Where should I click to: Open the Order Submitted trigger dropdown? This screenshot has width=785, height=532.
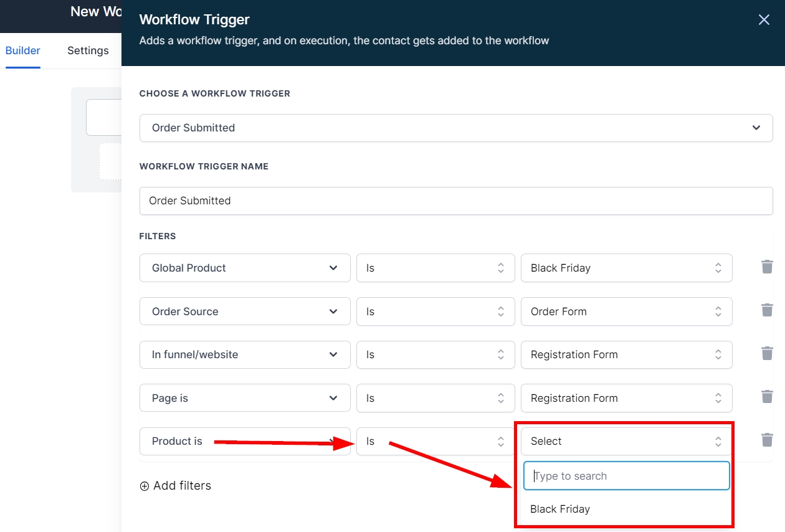pyautogui.click(x=455, y=128)
